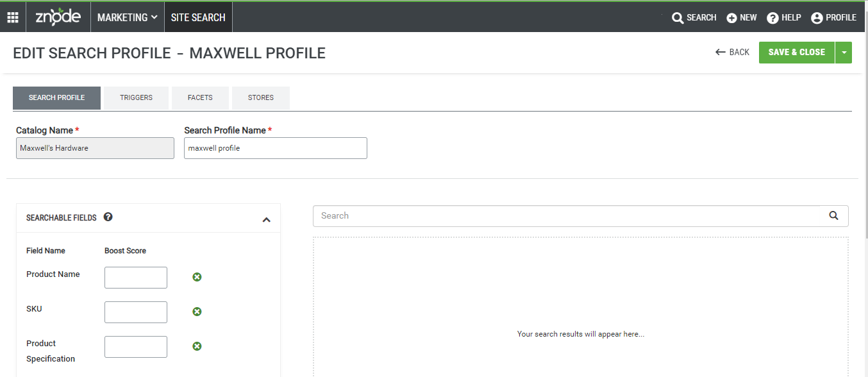Open the apps grid menu icon

pos(13,17)
